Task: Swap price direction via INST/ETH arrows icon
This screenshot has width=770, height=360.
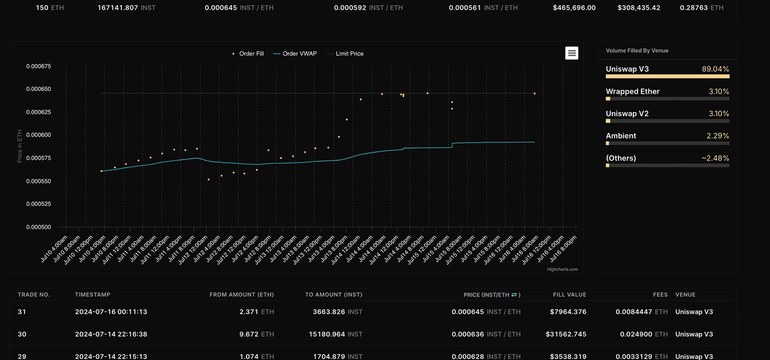Action: tap(514, 295)
